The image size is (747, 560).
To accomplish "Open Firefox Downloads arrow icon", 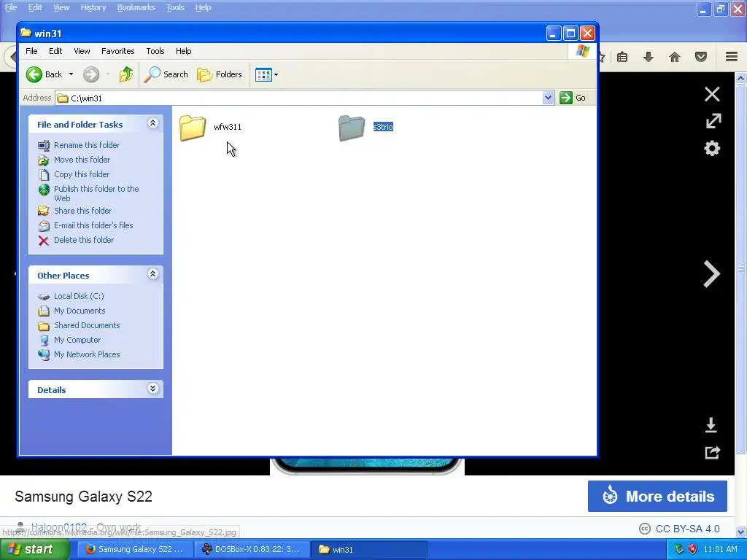I will coord(649,57).
